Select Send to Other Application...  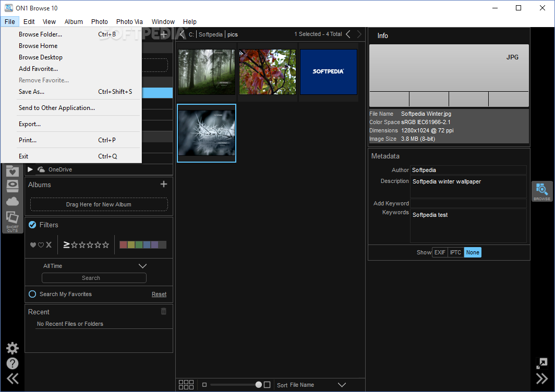(x=71, y=108)
